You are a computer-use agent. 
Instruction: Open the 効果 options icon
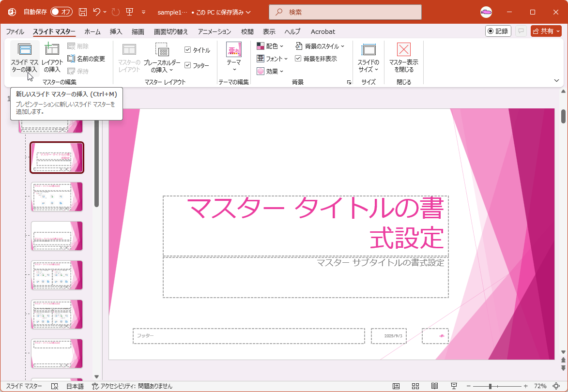pos(270,71)
